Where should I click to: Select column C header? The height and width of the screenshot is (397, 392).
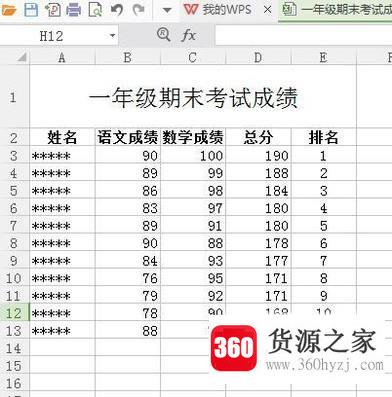click(x=193, y=57)
